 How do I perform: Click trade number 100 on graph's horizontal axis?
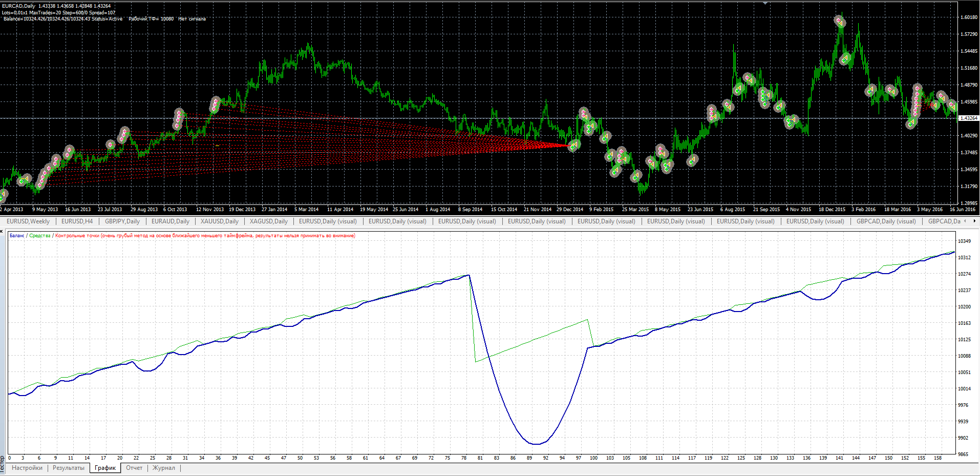(594, 458)
